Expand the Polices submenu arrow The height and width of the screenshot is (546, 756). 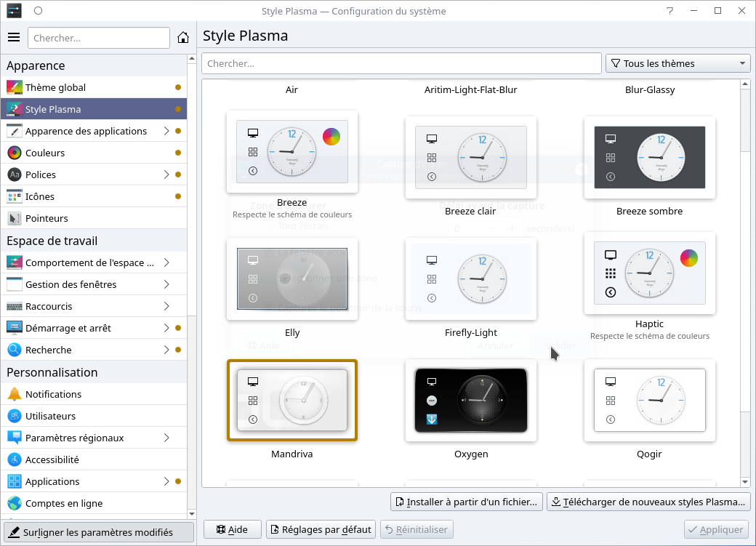(166, 174)
